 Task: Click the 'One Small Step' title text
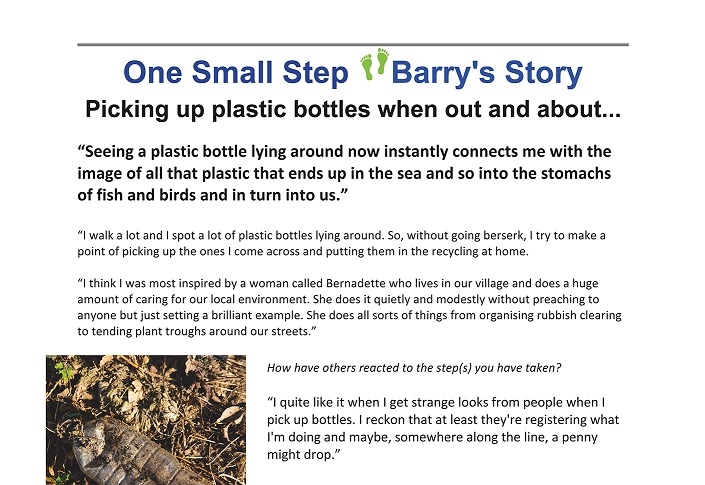236,72
